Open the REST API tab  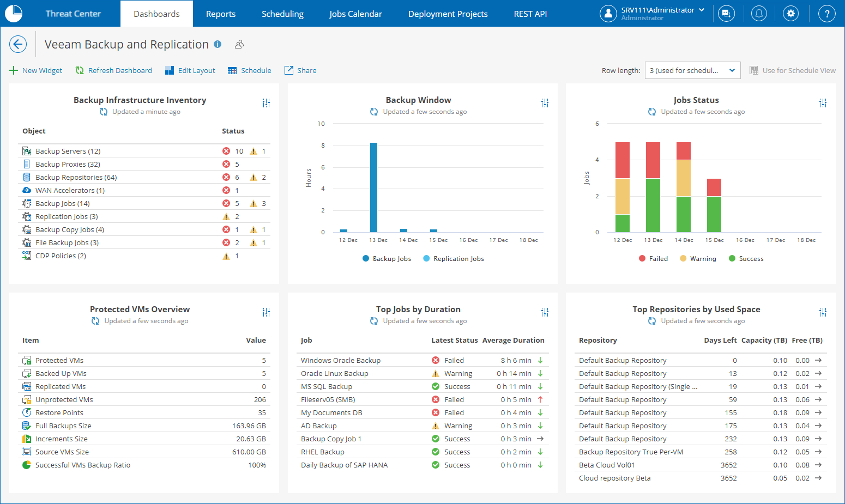(x=530, y=14)
